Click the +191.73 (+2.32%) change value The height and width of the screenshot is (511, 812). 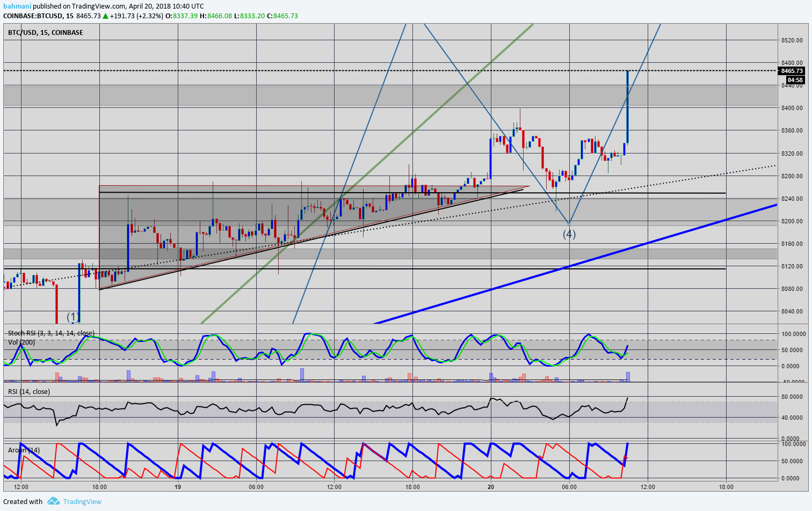(136, 16)
